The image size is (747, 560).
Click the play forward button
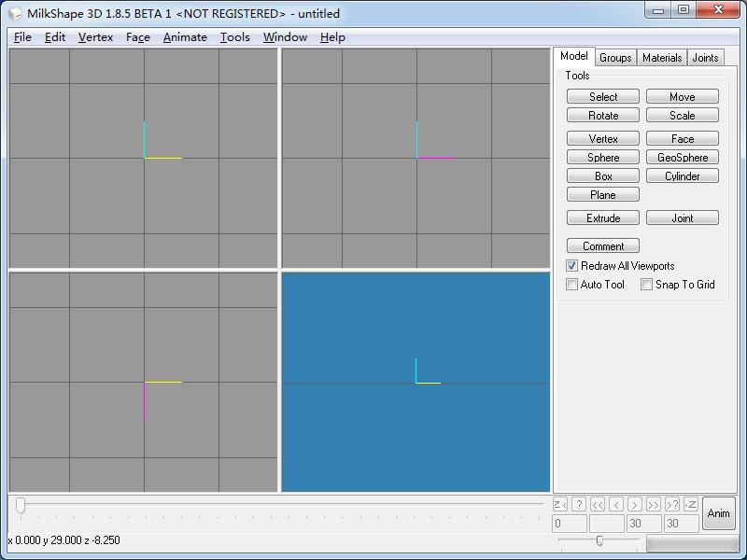pyautogui.click(x=653, y=504)
